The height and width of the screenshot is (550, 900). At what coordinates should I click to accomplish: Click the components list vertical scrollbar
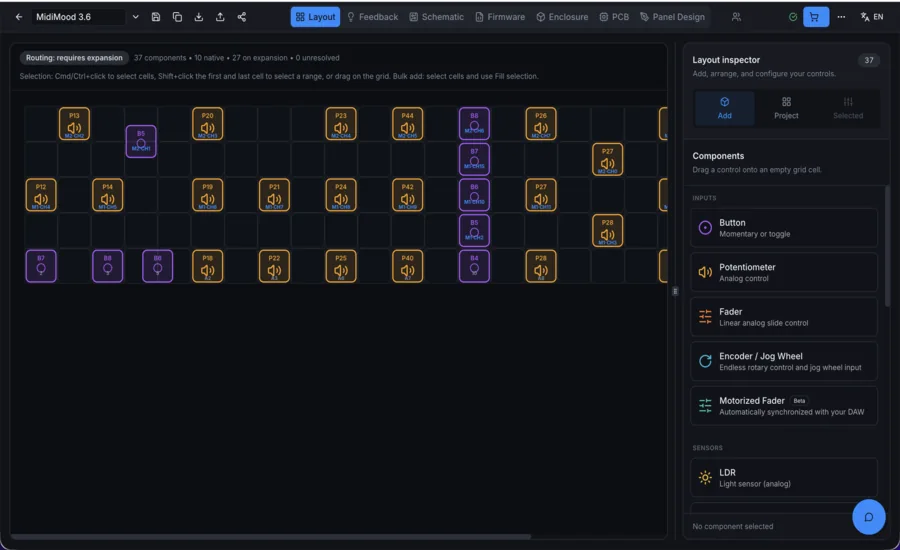887,246
